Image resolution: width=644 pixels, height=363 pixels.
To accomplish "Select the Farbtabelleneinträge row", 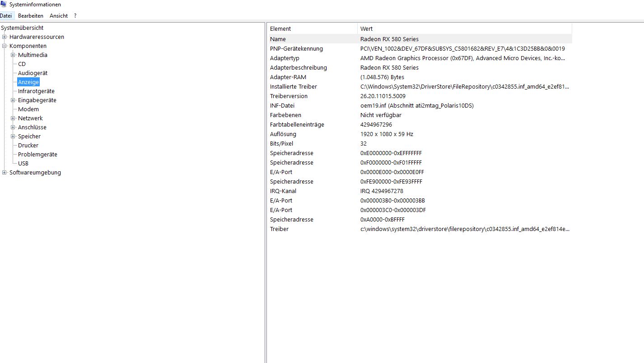I will [420, 124].
